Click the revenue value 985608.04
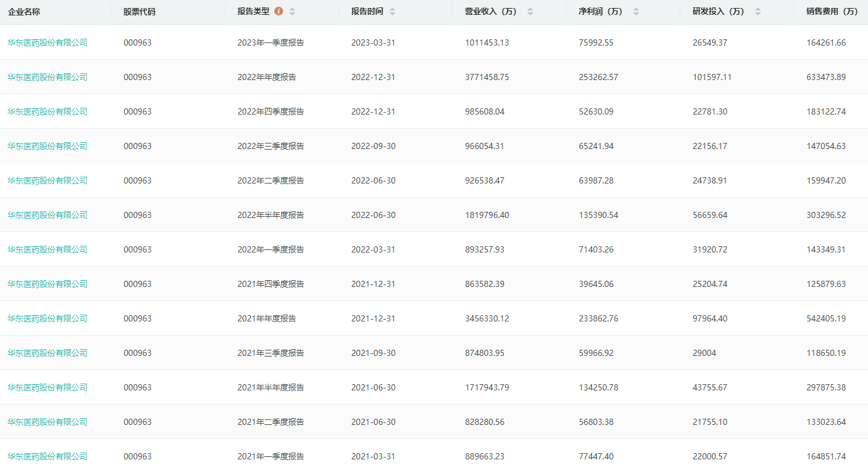 tap(485, 111)
